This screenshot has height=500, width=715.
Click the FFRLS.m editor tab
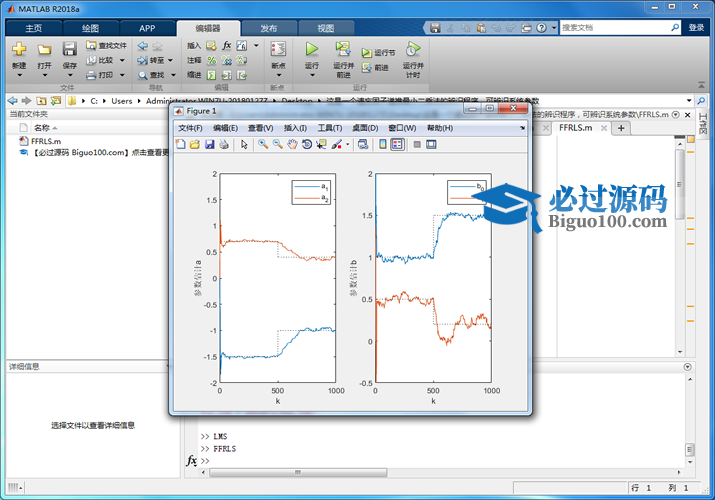[575, 128]
